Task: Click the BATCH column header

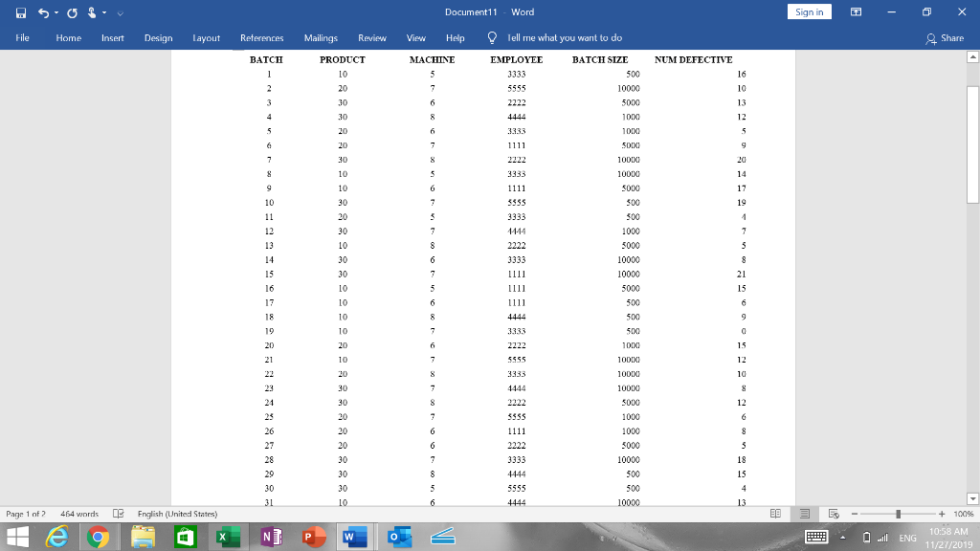Action: coord(266,60)
